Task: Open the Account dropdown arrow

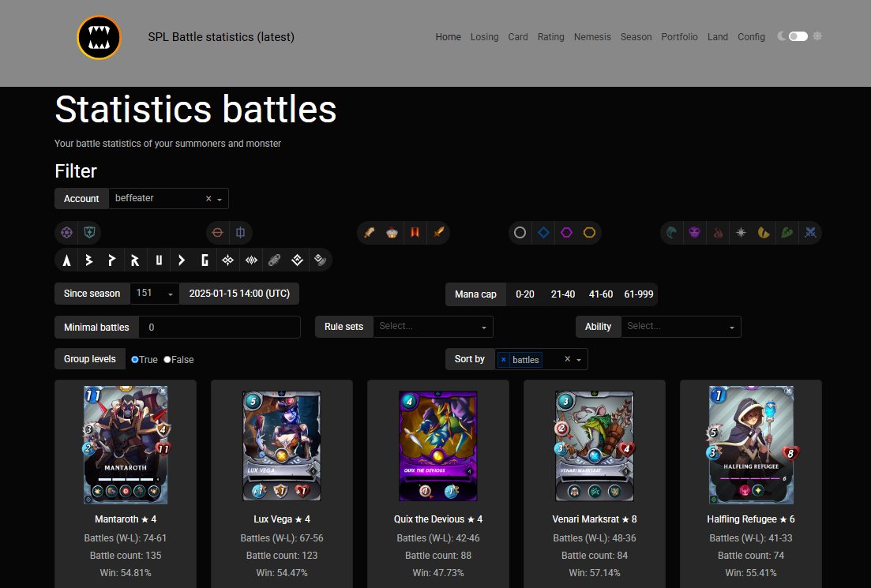Action: coord(220,200)
